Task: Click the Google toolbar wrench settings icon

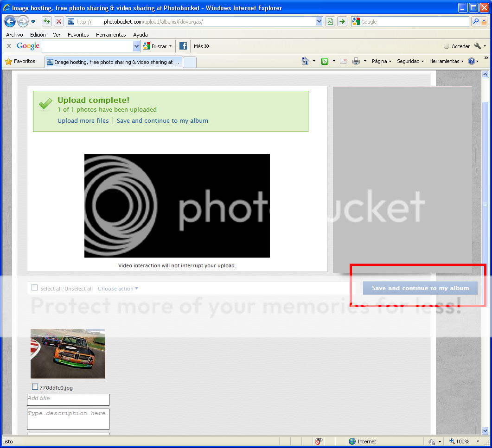Action: (x=478, y=46)
